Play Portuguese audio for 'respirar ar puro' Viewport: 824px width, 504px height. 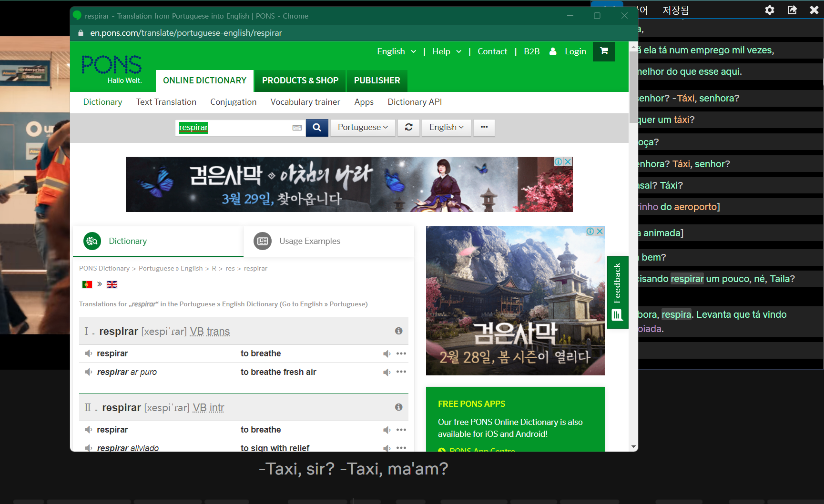[x=88, y=372]
